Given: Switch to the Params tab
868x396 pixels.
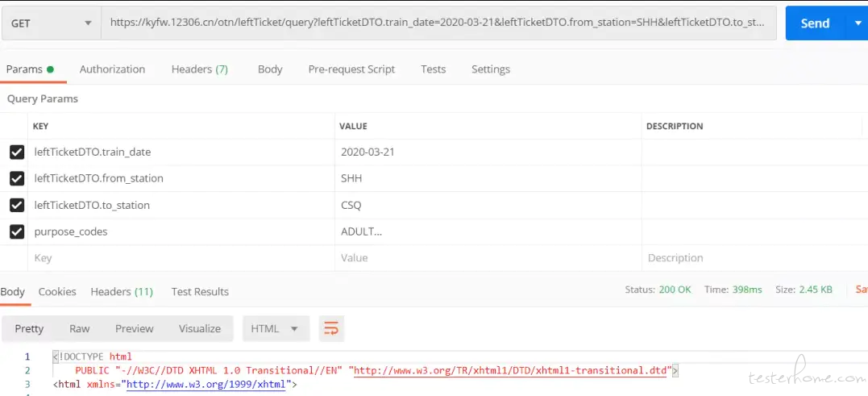Looking at the screenshot, I should (30, 69).
